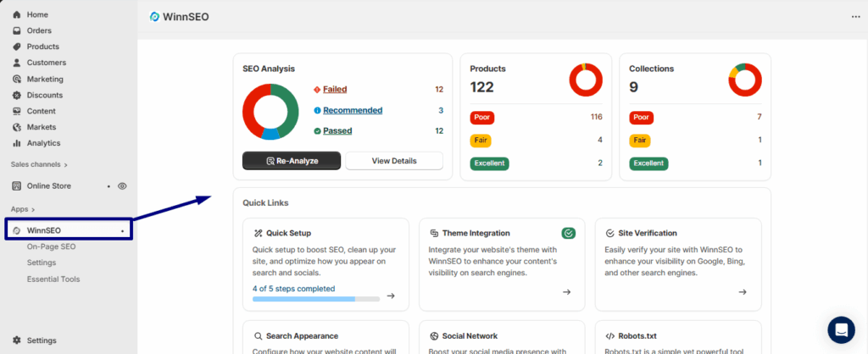Click the 'Quick Links' heading
Viewport: 868px width, 354px height.
(x=265, y=203)
